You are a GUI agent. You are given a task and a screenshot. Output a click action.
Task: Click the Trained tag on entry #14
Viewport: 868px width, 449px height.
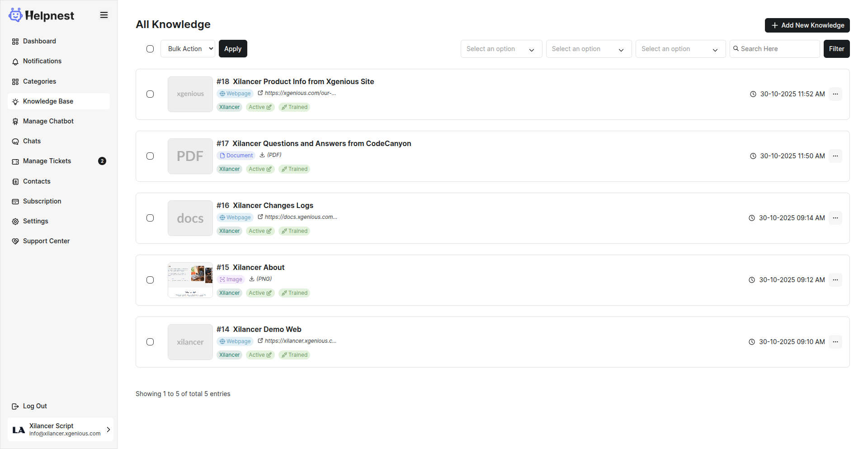tap(294, 355)
